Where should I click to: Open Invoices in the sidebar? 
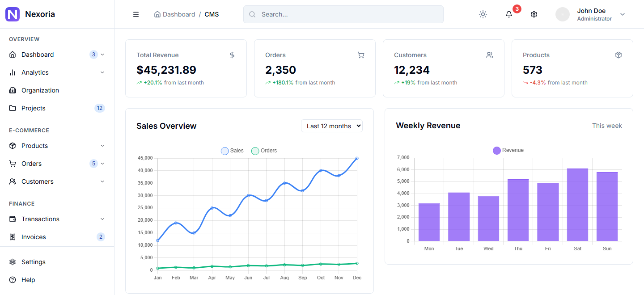click(x=57, y=237)
